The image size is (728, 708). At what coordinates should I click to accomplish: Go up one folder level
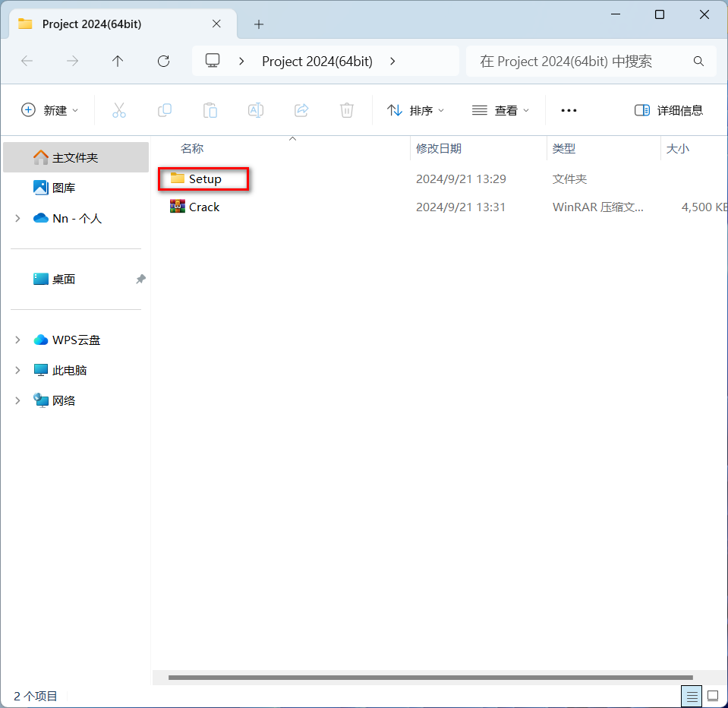(118, 61)
